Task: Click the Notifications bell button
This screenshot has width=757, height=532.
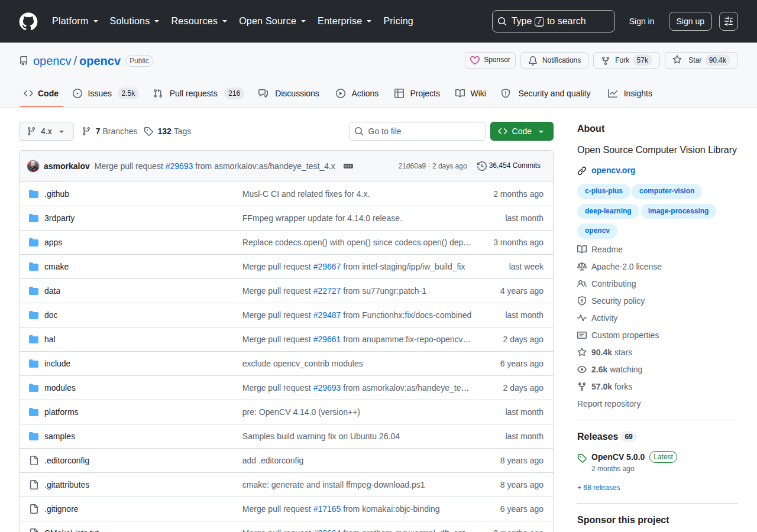Action: point(554,60)
